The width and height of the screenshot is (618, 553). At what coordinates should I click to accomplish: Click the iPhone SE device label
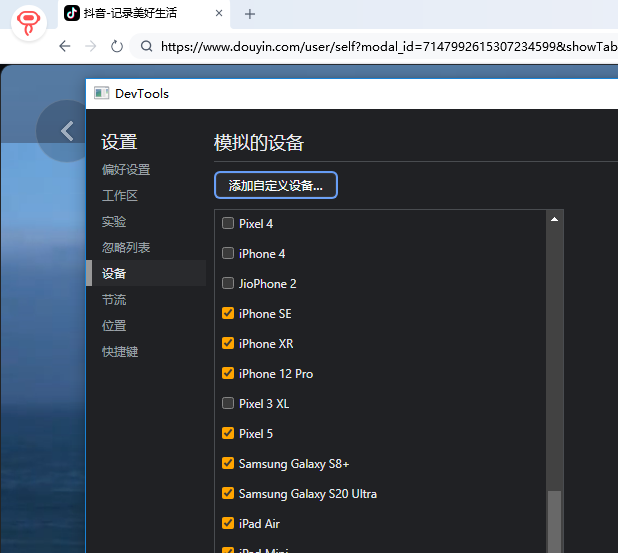265,314
